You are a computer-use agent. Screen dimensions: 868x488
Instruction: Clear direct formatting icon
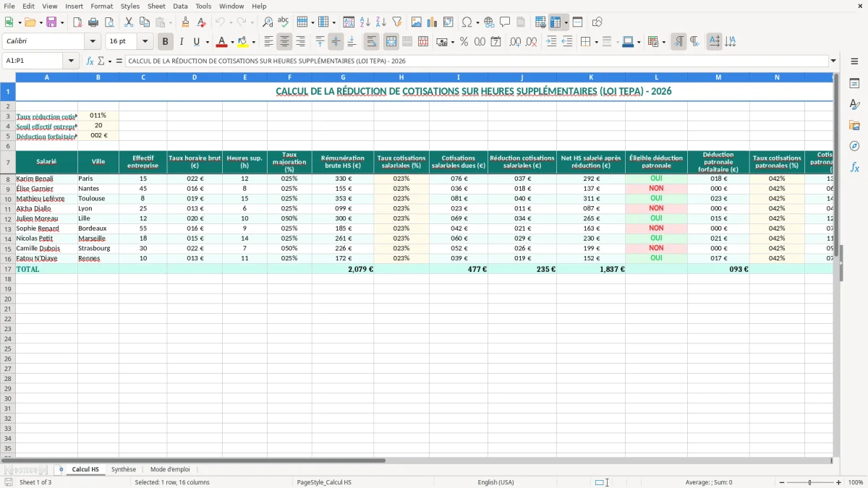point(203,22)
